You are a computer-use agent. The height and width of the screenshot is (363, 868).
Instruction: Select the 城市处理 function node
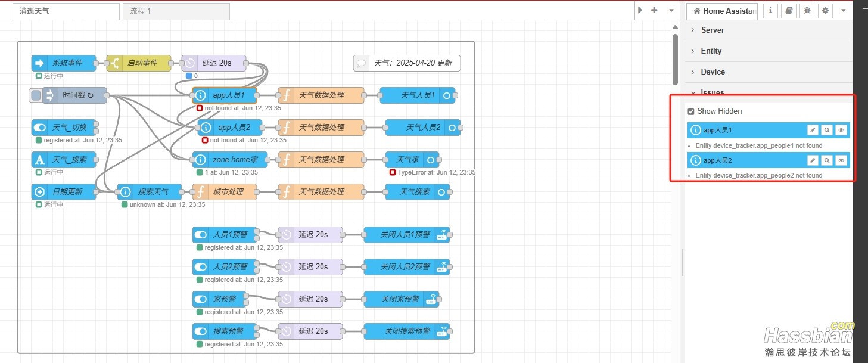tap(226, 192)
